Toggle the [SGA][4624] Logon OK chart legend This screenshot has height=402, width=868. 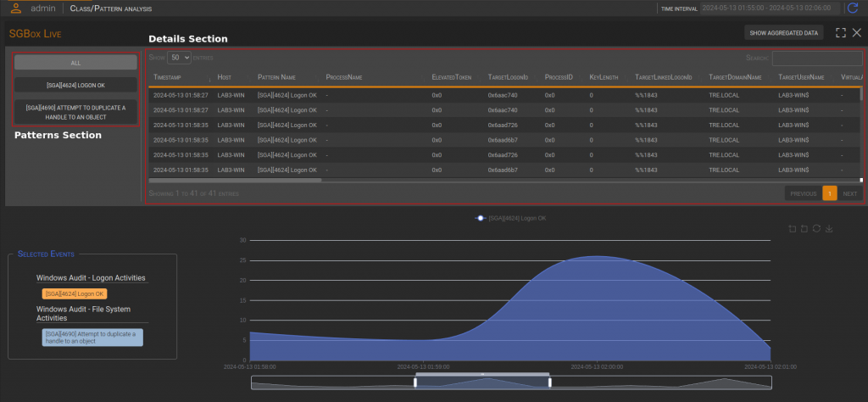click(509, 218)
